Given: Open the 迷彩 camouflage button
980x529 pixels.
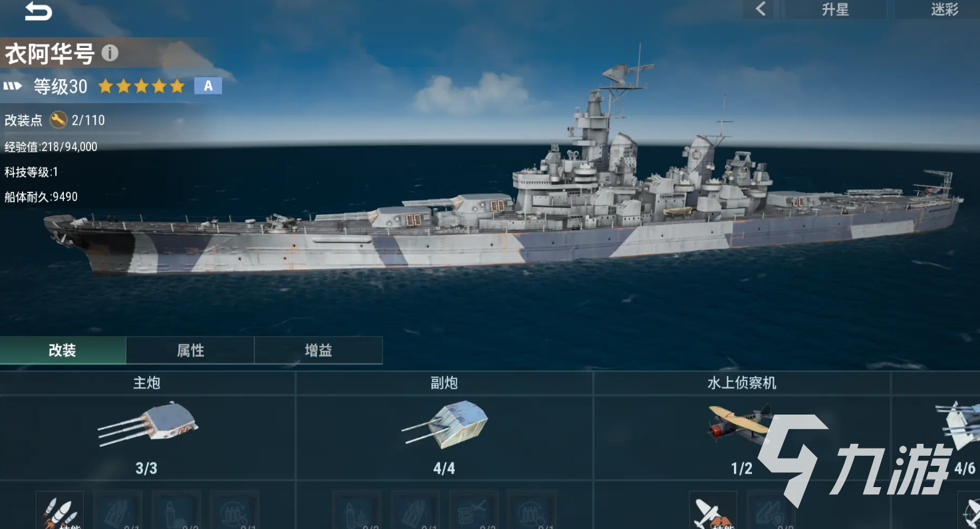Looking at the screenshot, I should (x=943, y=9).
